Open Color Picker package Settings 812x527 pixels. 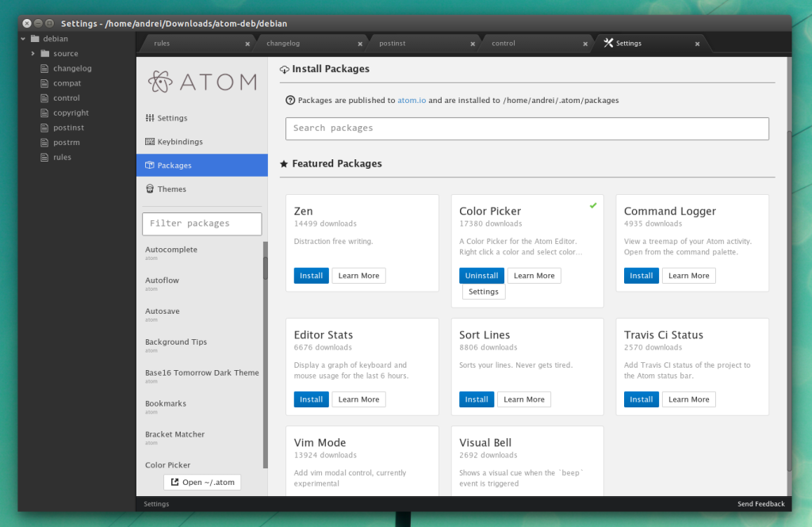coord(484,292)
